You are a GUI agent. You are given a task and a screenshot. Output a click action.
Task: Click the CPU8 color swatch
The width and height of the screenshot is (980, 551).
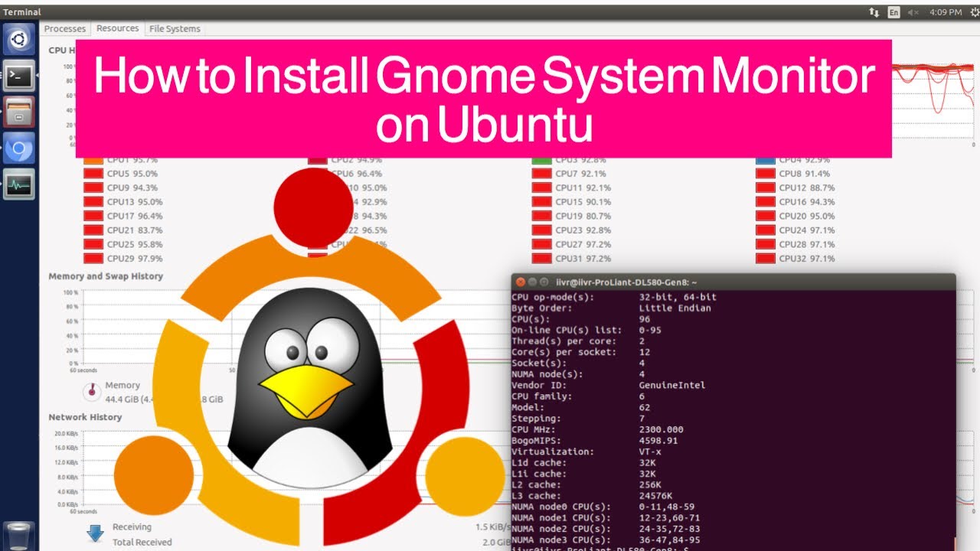point(766,174)
